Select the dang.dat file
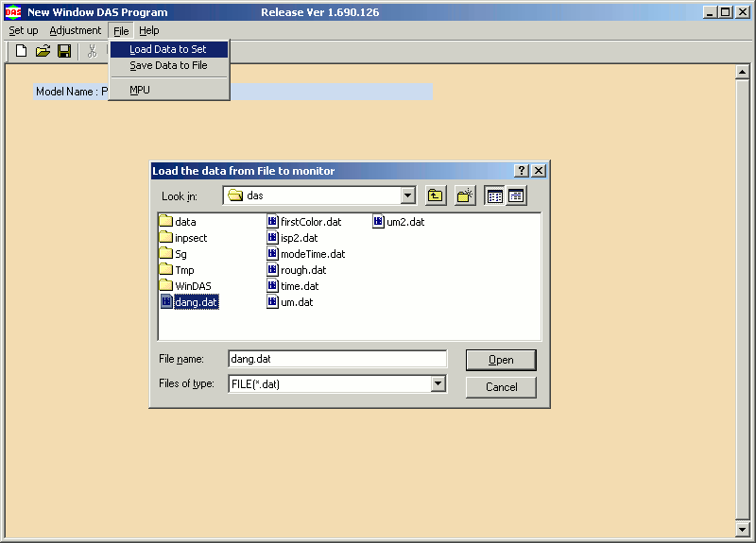The height and width of the screenshot is (543, 756). click(x=190, y=302)
